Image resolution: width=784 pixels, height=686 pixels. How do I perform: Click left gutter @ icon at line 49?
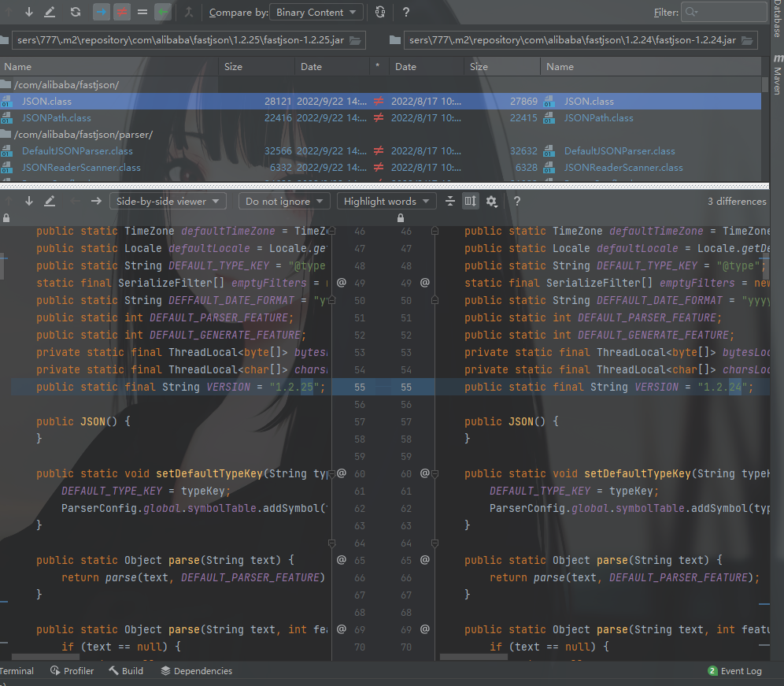coord(342,283)
